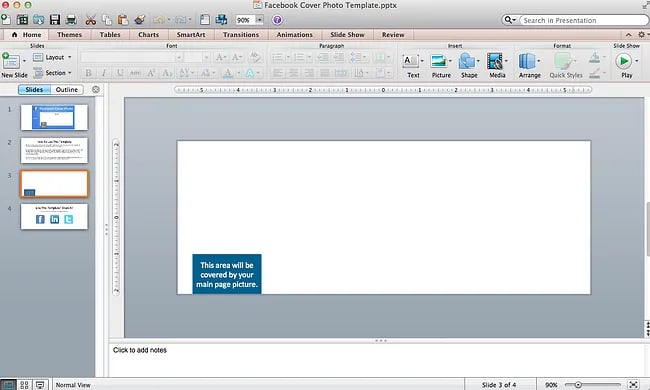Open Help with the purple question mark
The height and width of the screenshot is (390, 650).
(277, 19)
